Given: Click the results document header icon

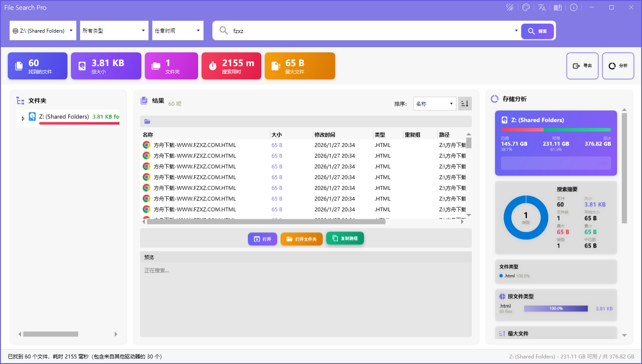Looking at the screenshot, I should [x=144, y=100].
